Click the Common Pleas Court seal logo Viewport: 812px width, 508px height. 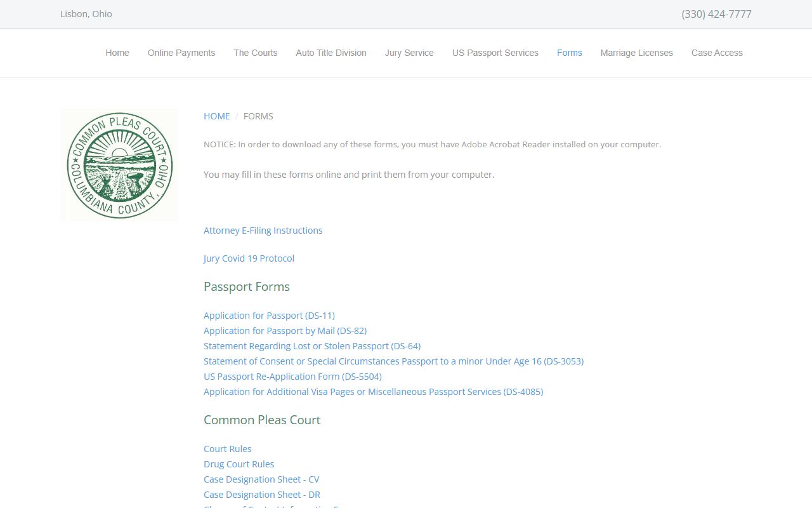pyautogui.click(x=119, y=164)
